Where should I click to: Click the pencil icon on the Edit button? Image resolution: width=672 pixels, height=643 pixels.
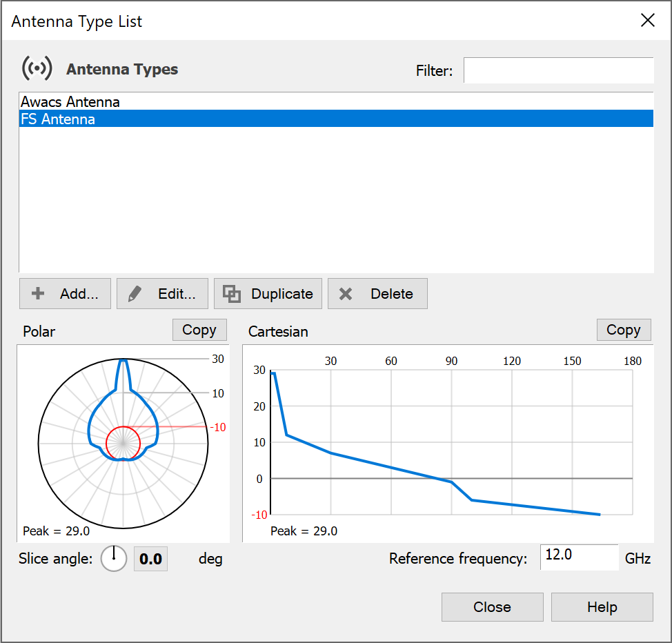click(135, 294)
